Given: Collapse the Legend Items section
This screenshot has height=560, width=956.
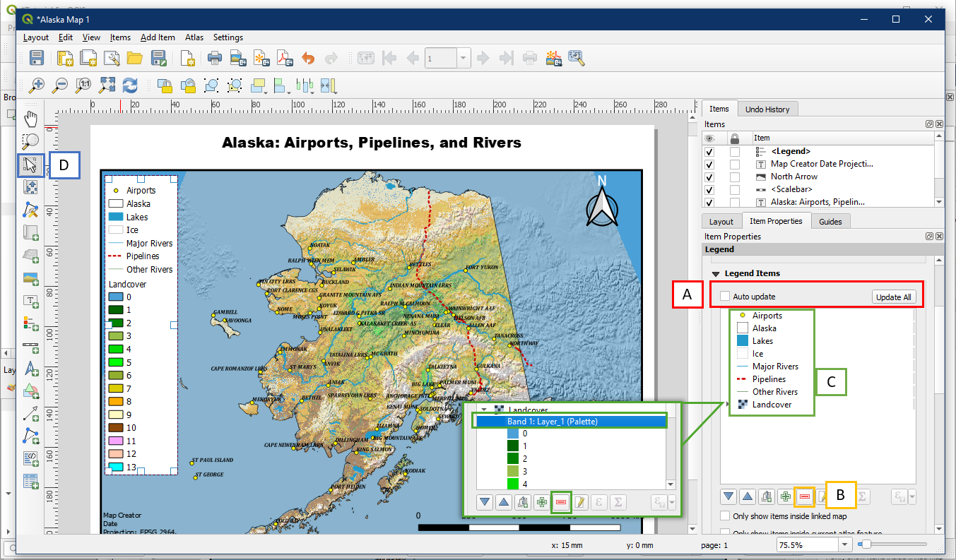Looking at the screenshot, I should click(716, 273).
